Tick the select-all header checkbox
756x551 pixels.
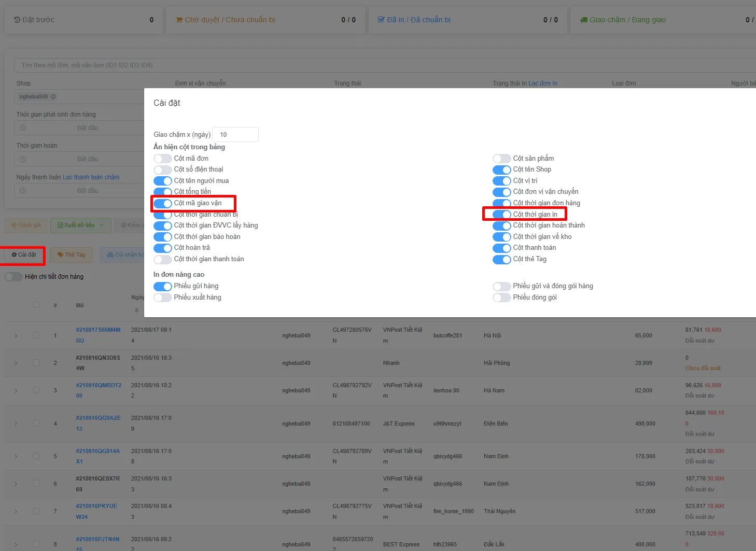click(36, 305)
